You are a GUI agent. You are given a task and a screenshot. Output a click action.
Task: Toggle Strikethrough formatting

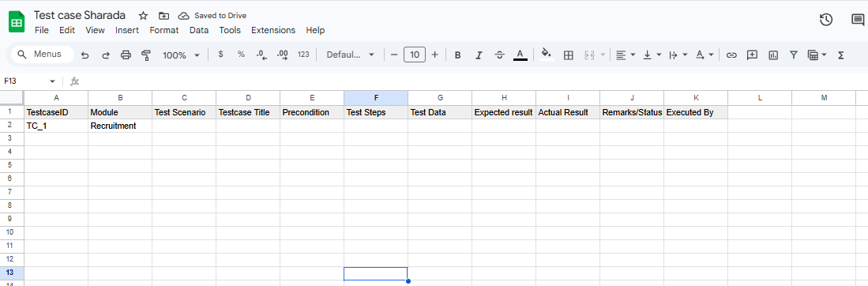[499, 55]
